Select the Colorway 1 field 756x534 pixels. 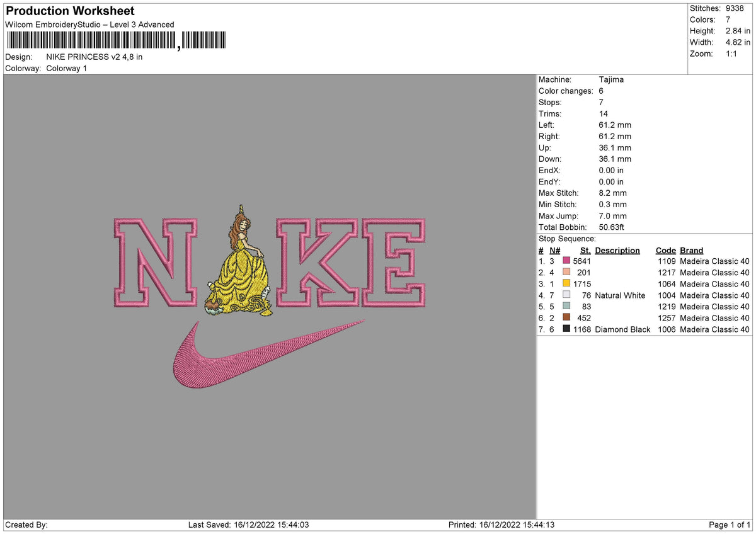coord(66,68)
